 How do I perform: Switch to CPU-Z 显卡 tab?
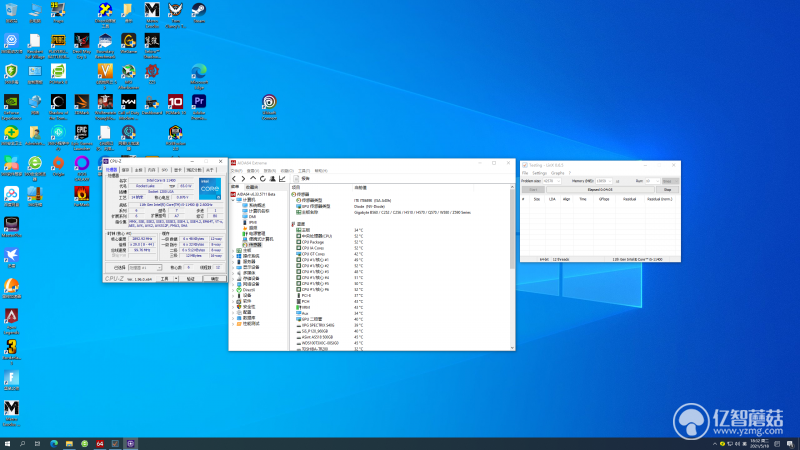[178, 170]
